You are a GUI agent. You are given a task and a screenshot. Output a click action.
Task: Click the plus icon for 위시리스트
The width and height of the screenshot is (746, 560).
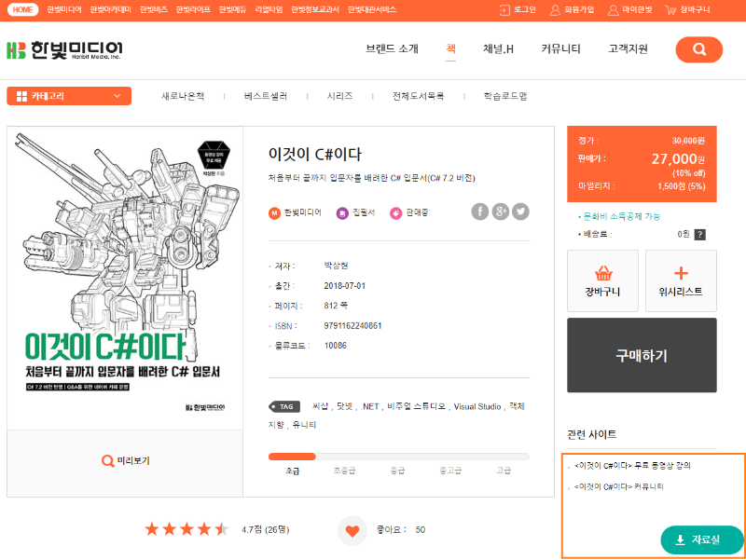(681, 273)
